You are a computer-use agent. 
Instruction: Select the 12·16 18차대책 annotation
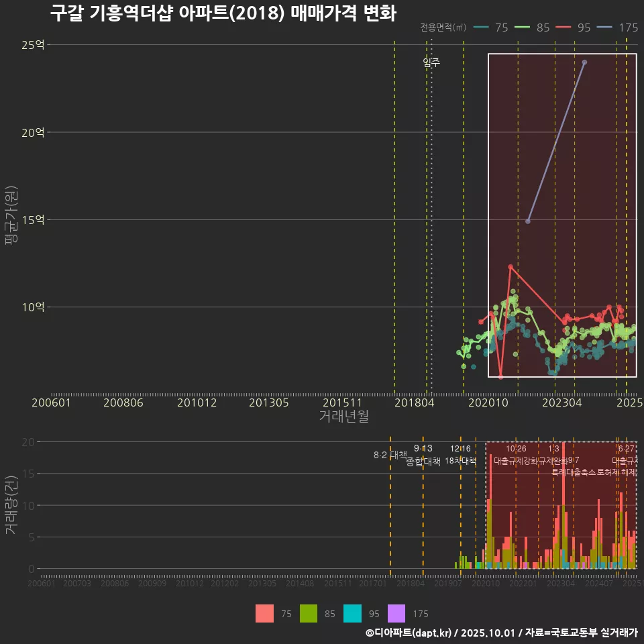460,455
